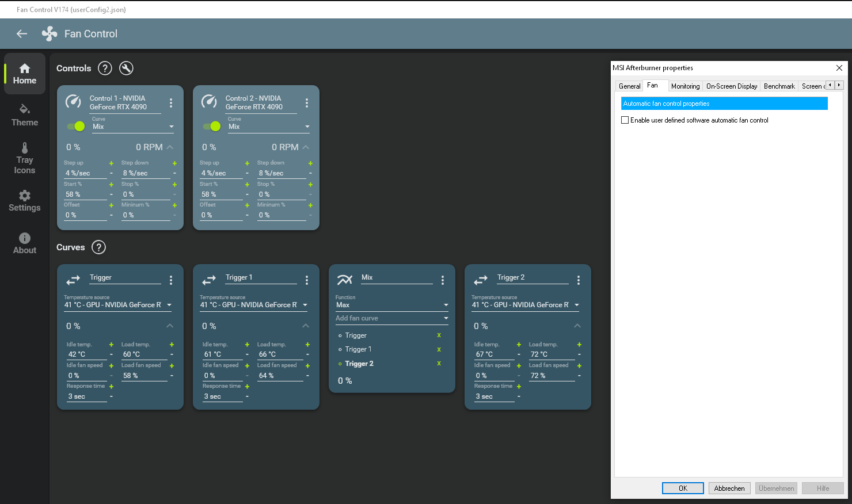This screenshot has height=504, width=852.
Task: Go back with the arrow in Fan Control header
Action: pyautogui.click(x=22, y=34)
